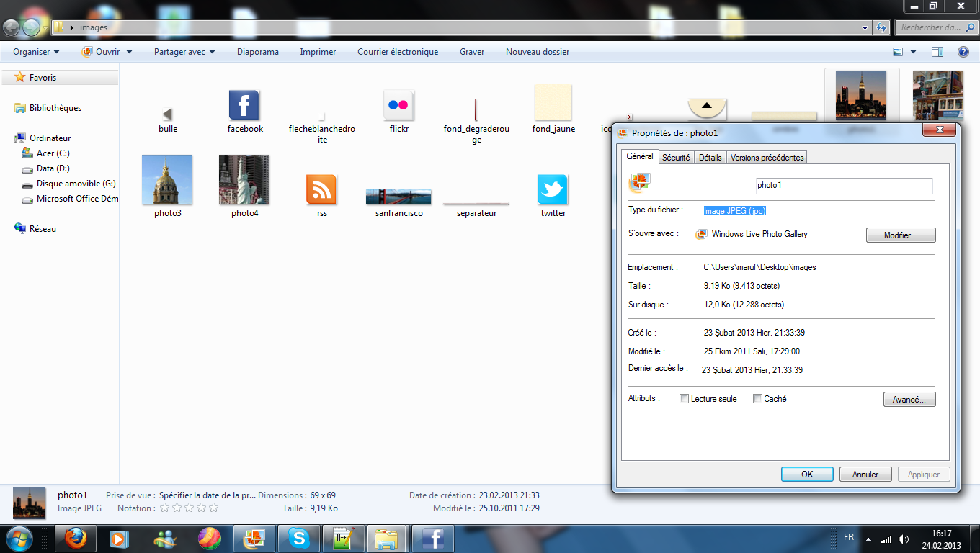Click the photo1 filename text field

(x=843, y=186)
